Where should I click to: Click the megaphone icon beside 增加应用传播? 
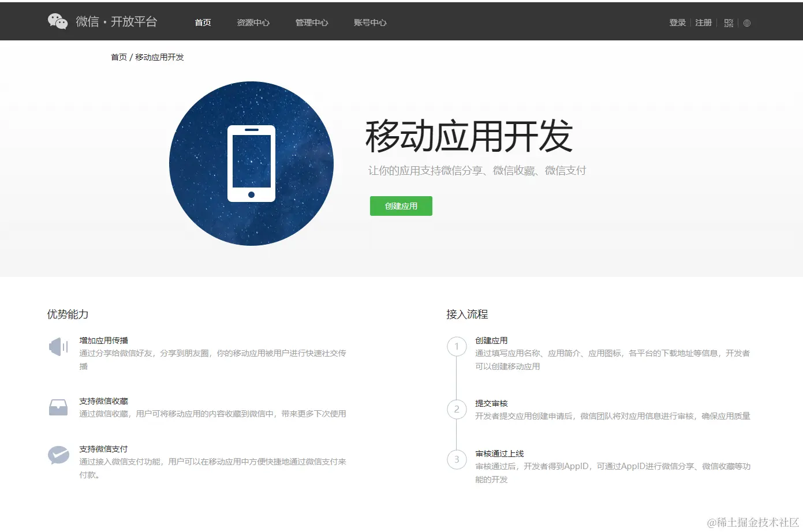[x=58, y=347]
